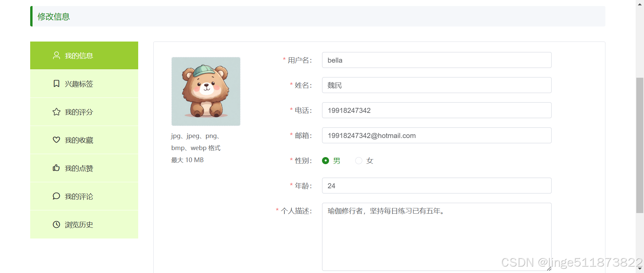This screenshot has height=273, width=644.
Task: Select the 男 gender radio button
Action: pyautogui.click(x=325, y=160)
